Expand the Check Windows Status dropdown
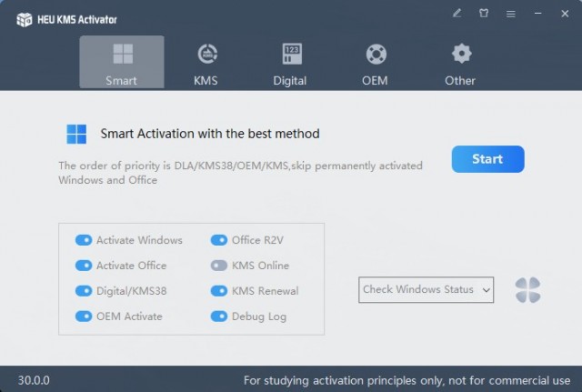The width and height of the screenshot is (582, 392). [426, 290]
